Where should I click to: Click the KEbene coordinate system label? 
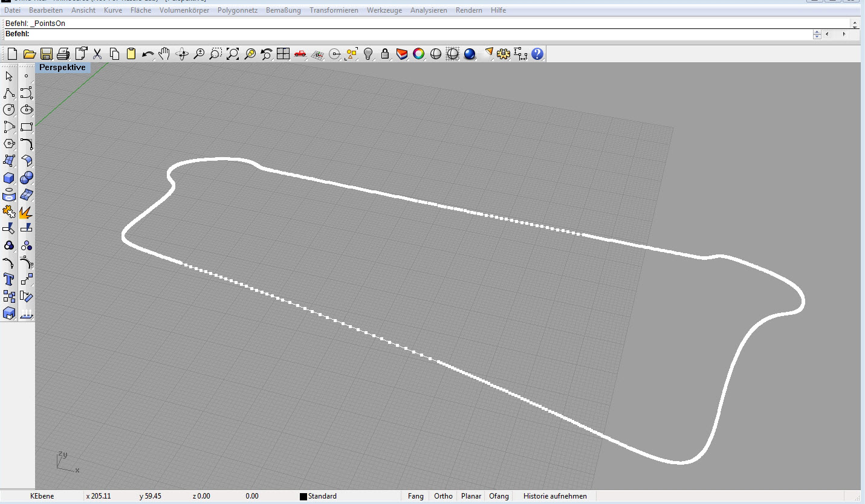(x=42, y=496)
